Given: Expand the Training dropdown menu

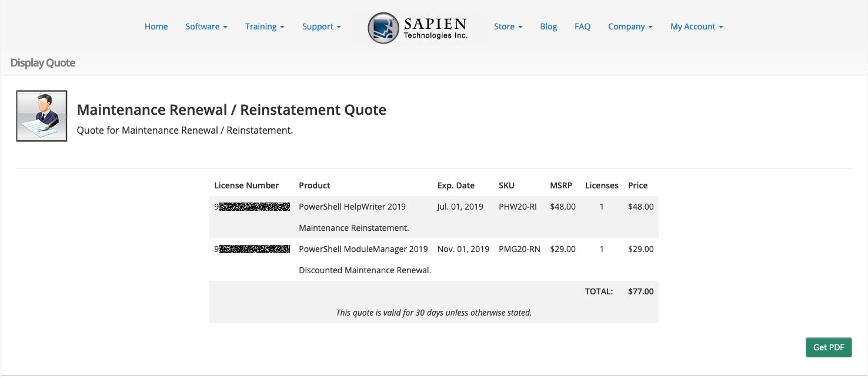Looking at the screenshot, I should click(x=265, y=26).
